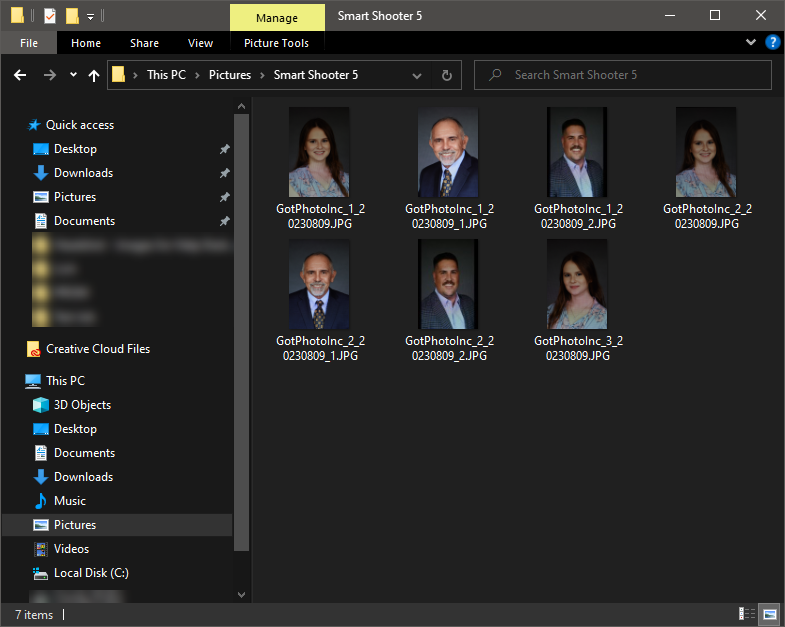The image size is (785, 627).
Task: Switch to the Share ribbon tab
Action: coord(144,43)
